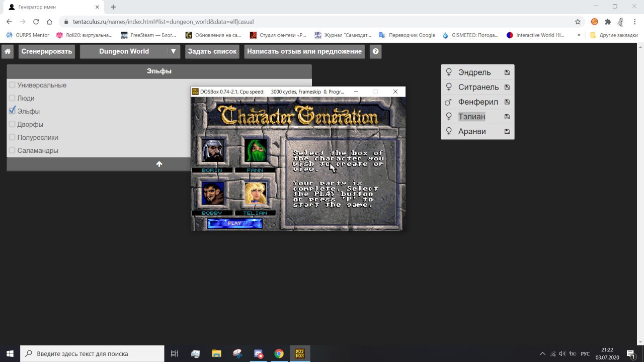Open the Dungeon World dropdown

(130, 51)
